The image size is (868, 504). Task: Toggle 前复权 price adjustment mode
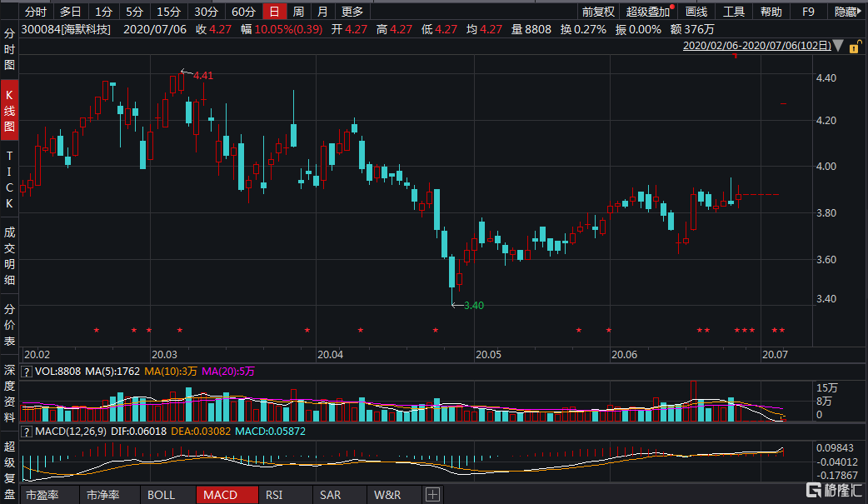598,12
